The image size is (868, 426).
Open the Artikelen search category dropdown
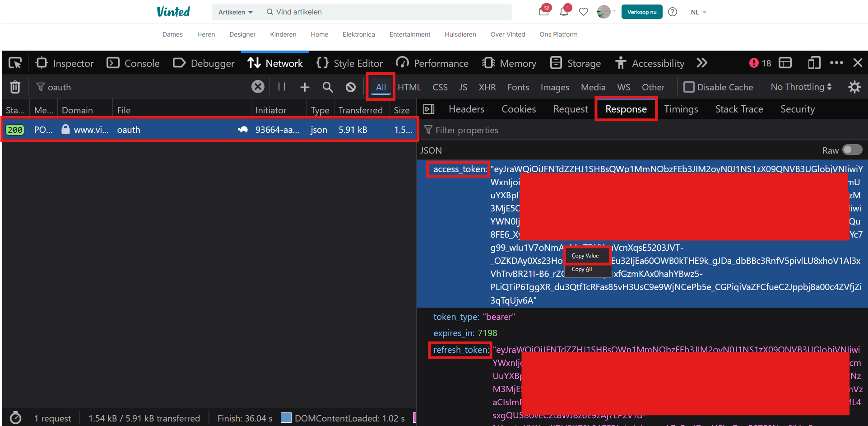pyautogui.click(x=236, y=12)
